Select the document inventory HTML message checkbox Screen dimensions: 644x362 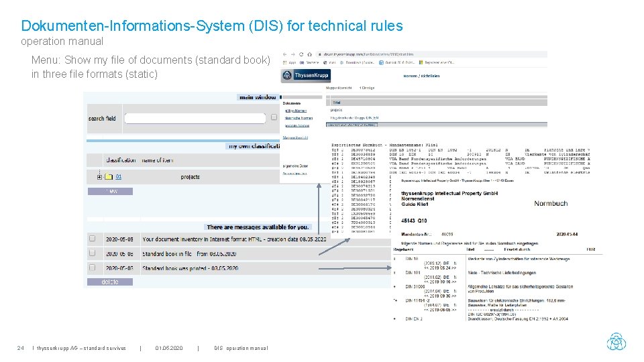pos(93,239)
